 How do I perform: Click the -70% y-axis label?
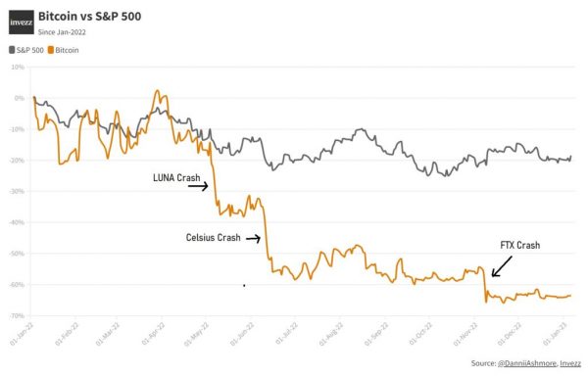coord(18,315)
